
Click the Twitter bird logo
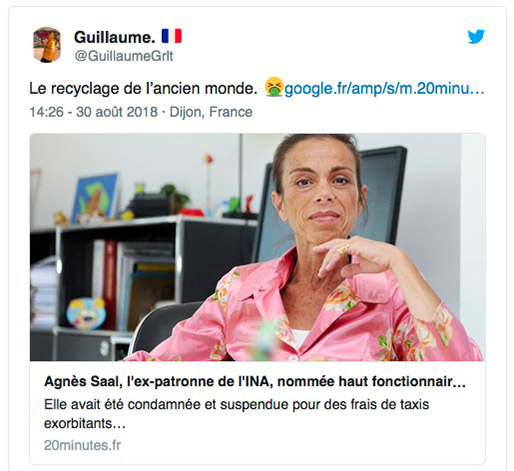(476, 37)
